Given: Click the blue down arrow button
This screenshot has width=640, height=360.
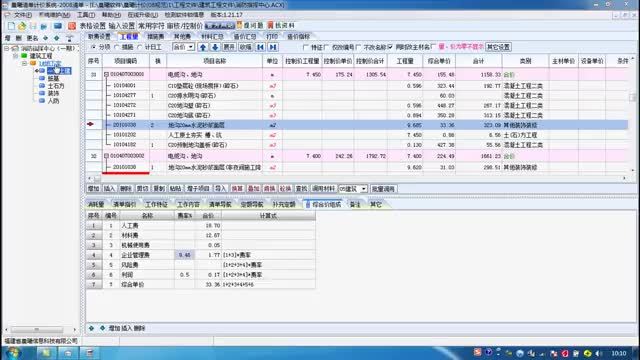Looking at the screenshot, I should point(215,47).
